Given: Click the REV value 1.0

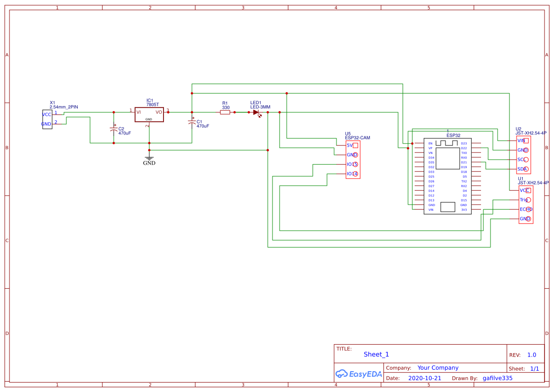Looking at the screenshot, I should click(531, 355).
